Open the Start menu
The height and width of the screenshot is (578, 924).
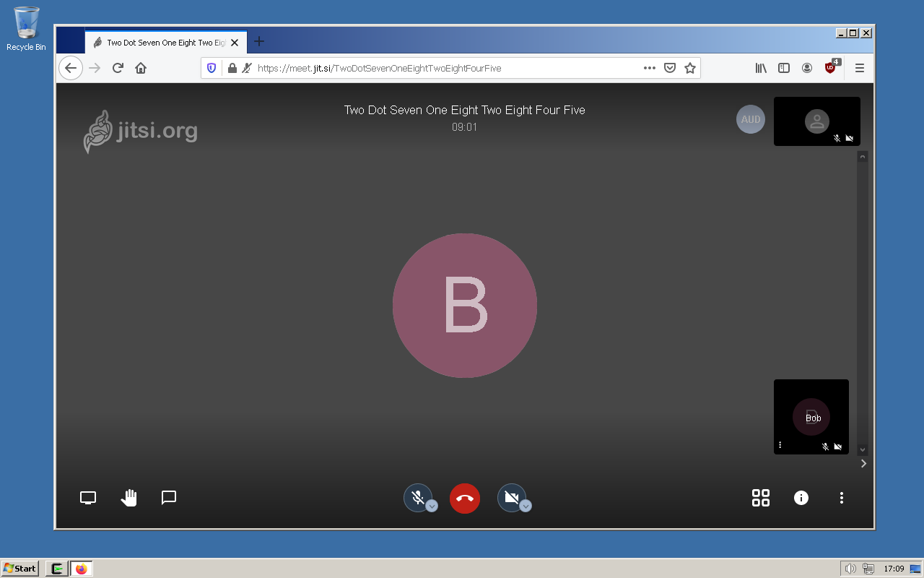click(20, 569)
